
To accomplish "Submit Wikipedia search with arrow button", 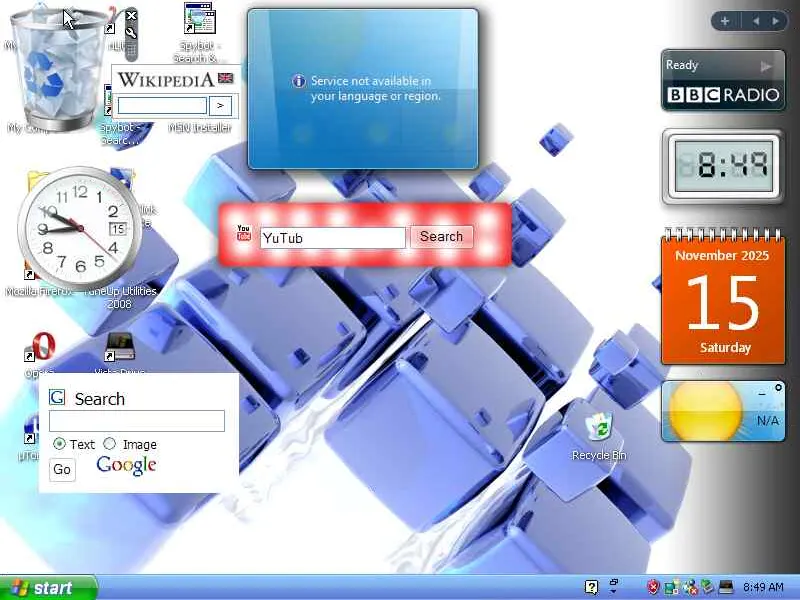I will tap(220, 106).
